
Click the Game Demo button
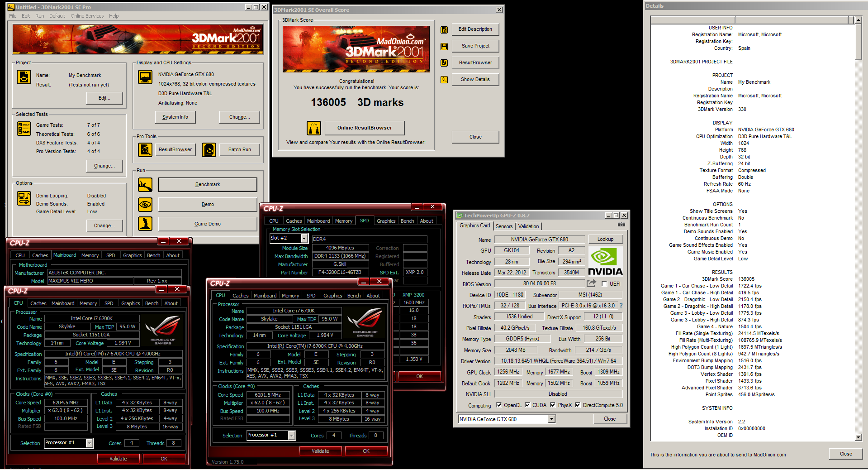[208, 224]
